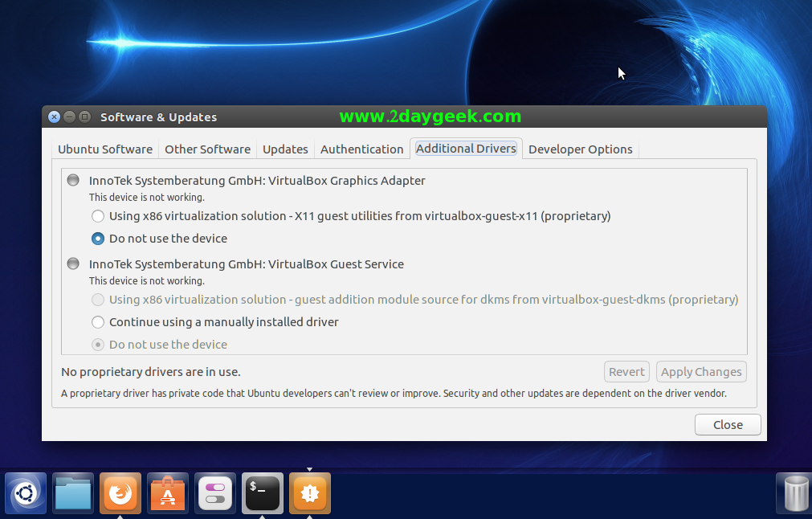Click the VirtualBox Guest Service status icon
Screen dimensions: 812x519
(x=73, y=264)
